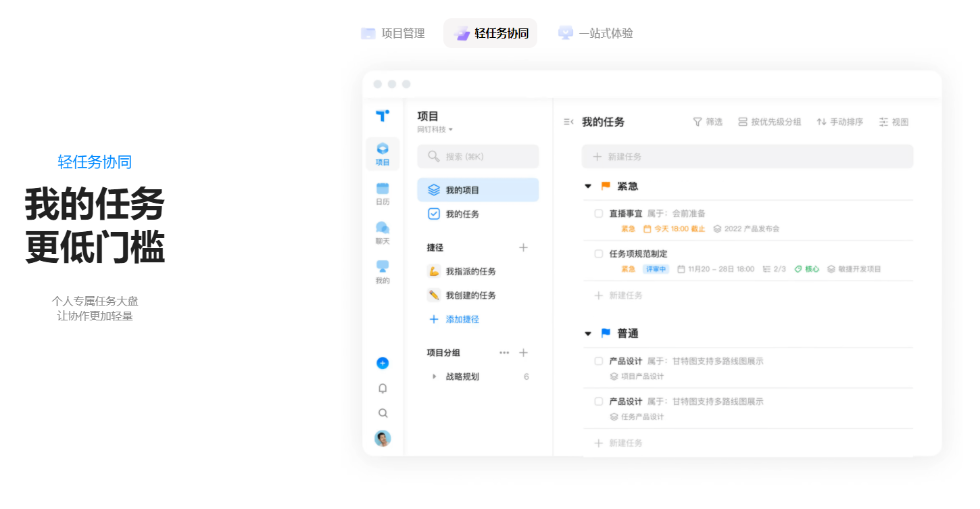Click the 敏捷开发项目 project tag
980x509 pixels.
[x=854, y=269]
